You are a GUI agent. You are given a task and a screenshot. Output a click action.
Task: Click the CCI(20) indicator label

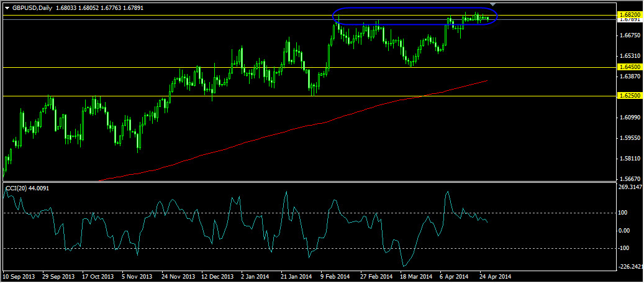coord(15,188)
